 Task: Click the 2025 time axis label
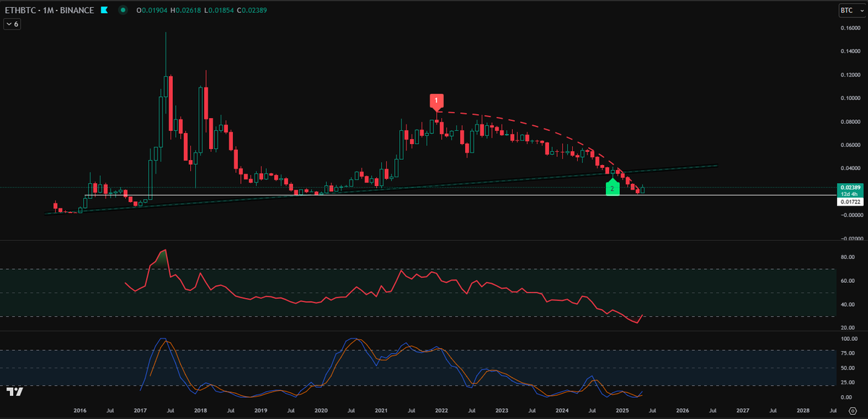coord(622,410)
